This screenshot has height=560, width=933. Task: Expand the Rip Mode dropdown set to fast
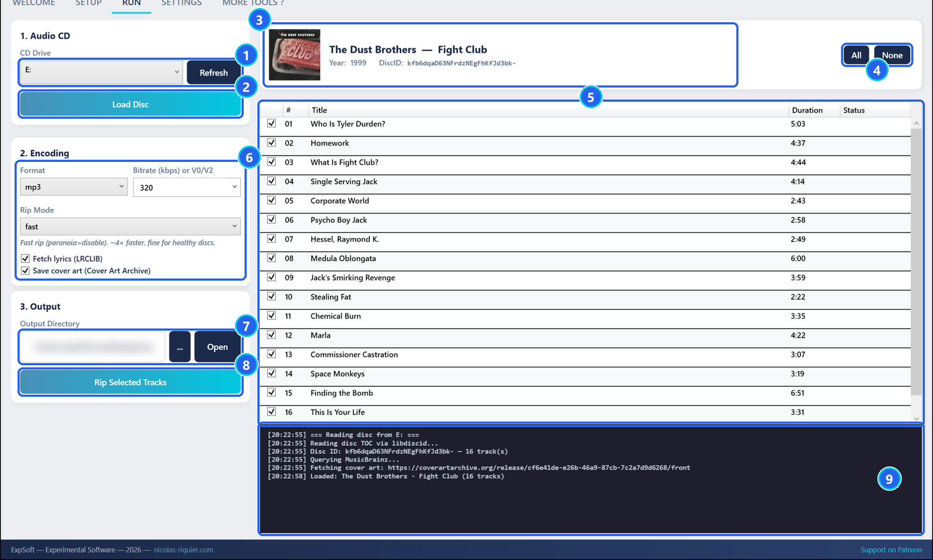(130, 227)
